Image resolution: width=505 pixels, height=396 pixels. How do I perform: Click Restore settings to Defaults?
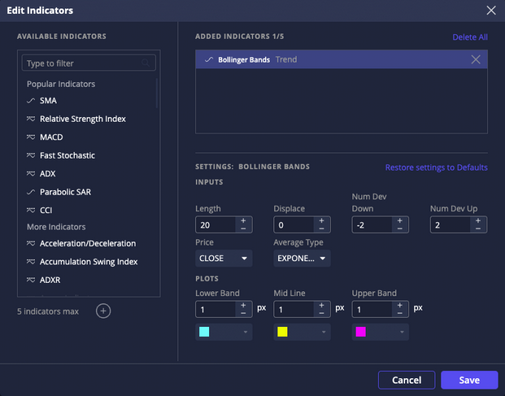click(436, 167)
